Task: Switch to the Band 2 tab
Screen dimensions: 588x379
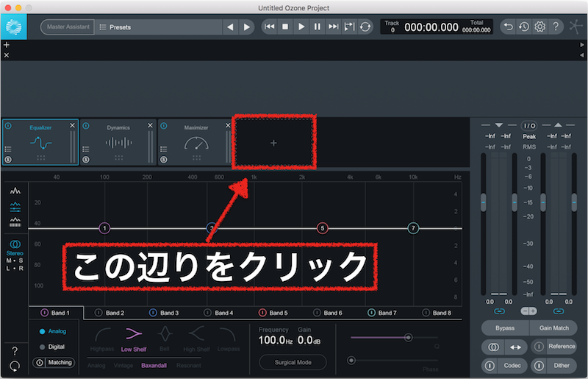Action: 110,313
